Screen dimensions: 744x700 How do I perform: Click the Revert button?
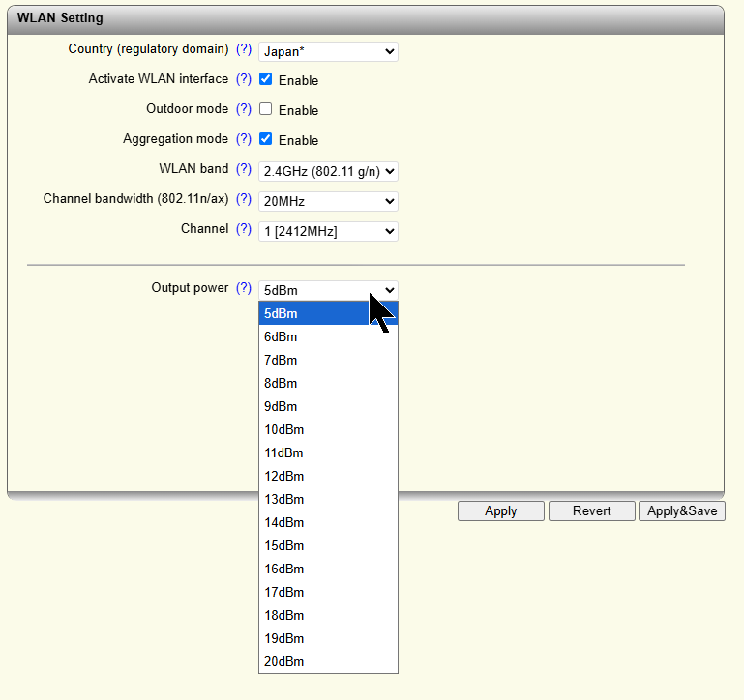click(591, 510)
